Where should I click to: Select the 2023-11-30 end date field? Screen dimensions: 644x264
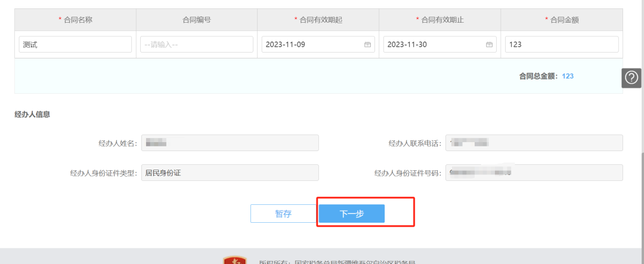point(440,44)
